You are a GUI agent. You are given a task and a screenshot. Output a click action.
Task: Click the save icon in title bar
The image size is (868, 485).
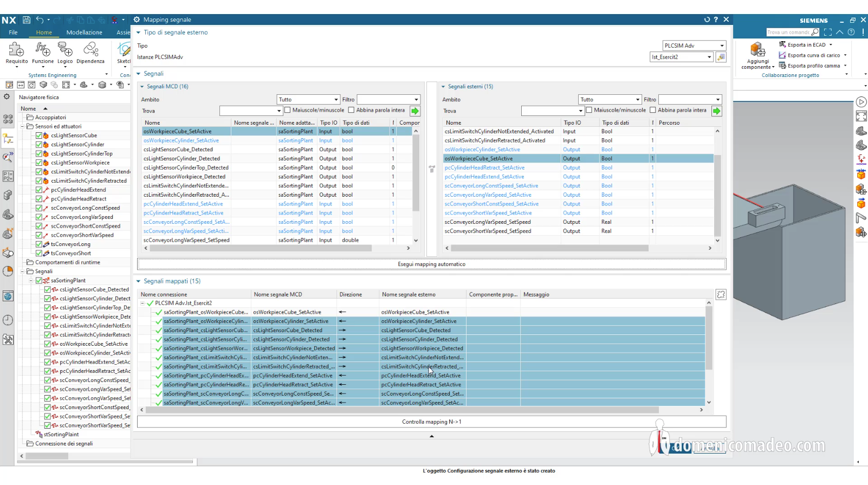26,20
